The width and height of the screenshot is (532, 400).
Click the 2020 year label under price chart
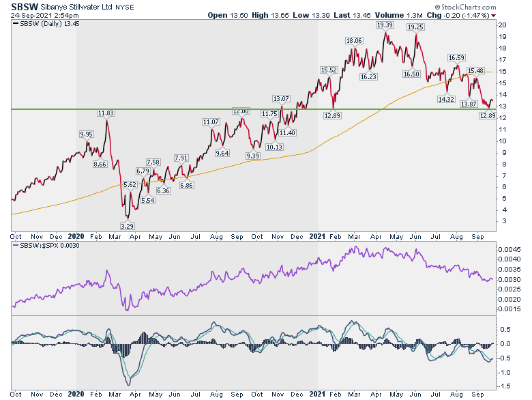point(76,236)
